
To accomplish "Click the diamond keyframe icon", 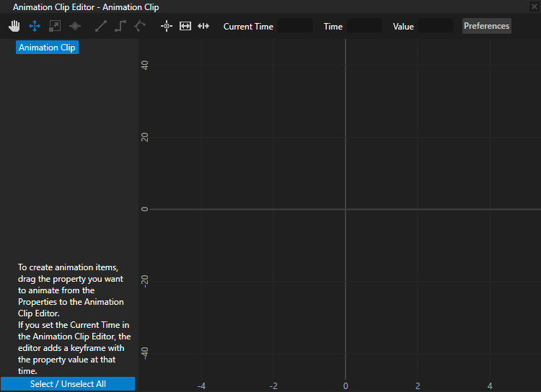I will (x=74, y=26).
